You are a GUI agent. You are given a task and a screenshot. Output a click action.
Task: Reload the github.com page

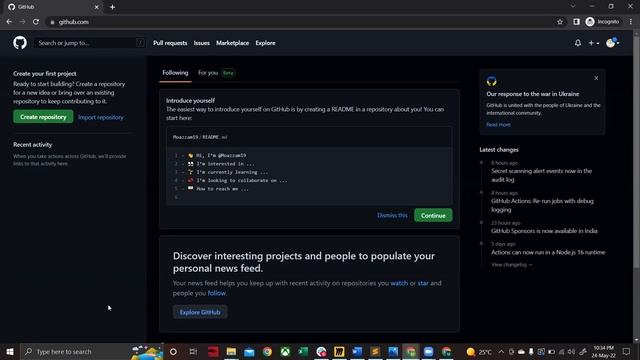point(36,22)
